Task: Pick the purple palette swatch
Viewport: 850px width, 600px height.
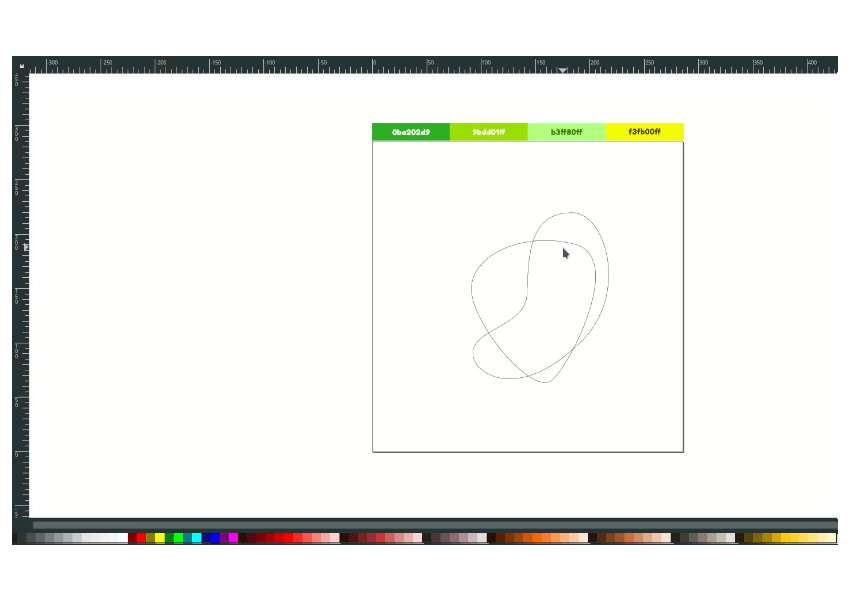Action: (224, 538)
